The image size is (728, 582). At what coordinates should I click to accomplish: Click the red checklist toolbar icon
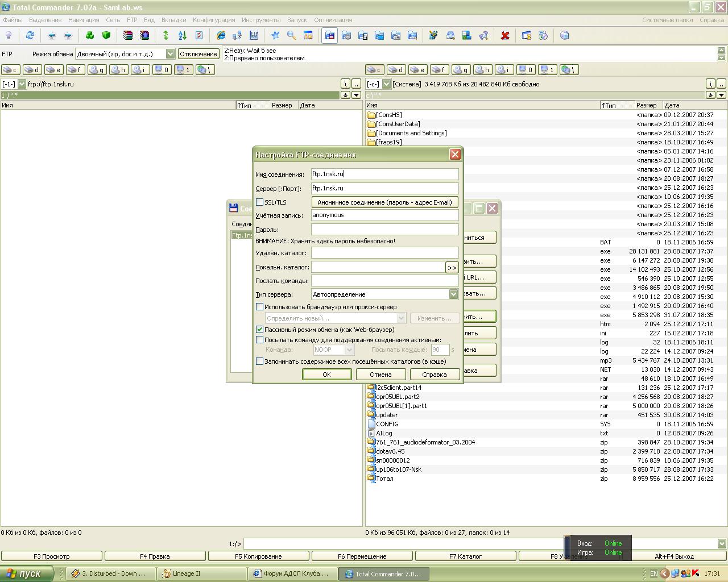pyautogui.click(x=199, y=35)
